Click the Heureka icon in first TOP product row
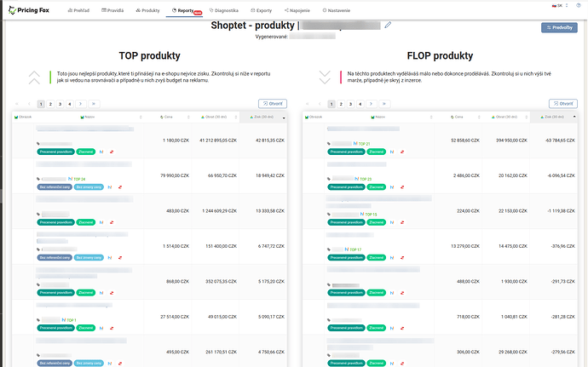588x367 pixels. tap(101, 152)
